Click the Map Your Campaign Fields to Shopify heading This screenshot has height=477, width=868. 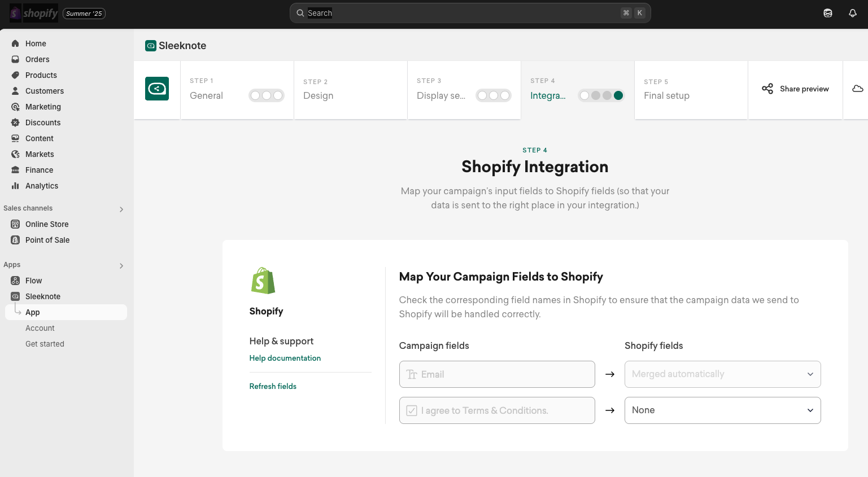pyautogui.click(x=501, y=277)
